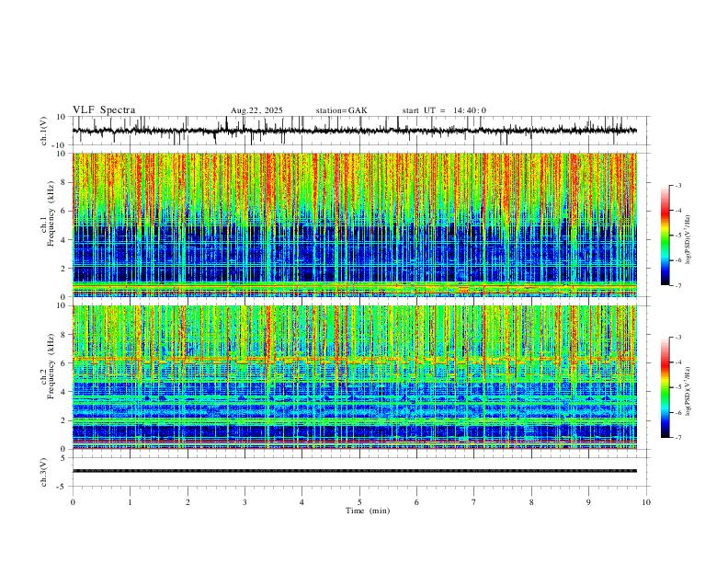Viewport: 728px width, 563px height.
Task: Click the ch.1 colorbar 'log(PSD)(V²/Hz)' label
Action: (x=688, y=240)
